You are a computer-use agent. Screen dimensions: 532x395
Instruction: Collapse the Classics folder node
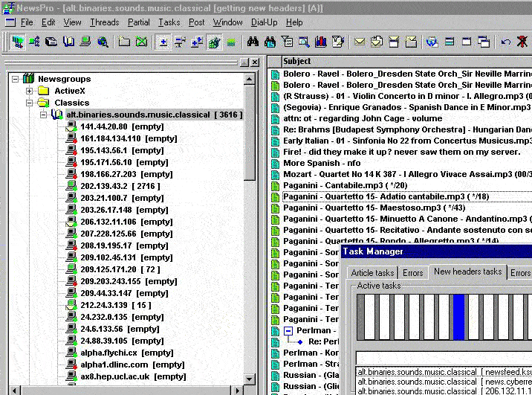[x=30, y=103]
